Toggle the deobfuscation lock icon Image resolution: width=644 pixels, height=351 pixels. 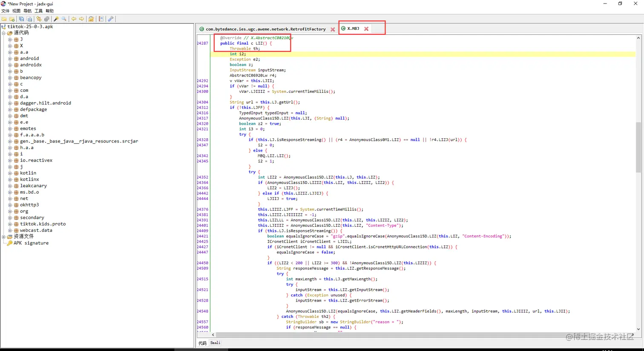coord(91,19)
